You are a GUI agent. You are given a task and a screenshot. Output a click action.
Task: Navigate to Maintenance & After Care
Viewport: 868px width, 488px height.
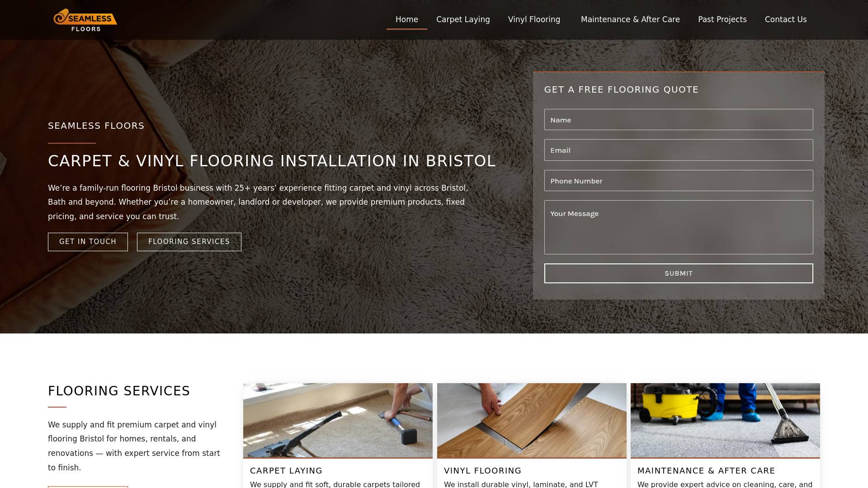click(x=630, y=19)
